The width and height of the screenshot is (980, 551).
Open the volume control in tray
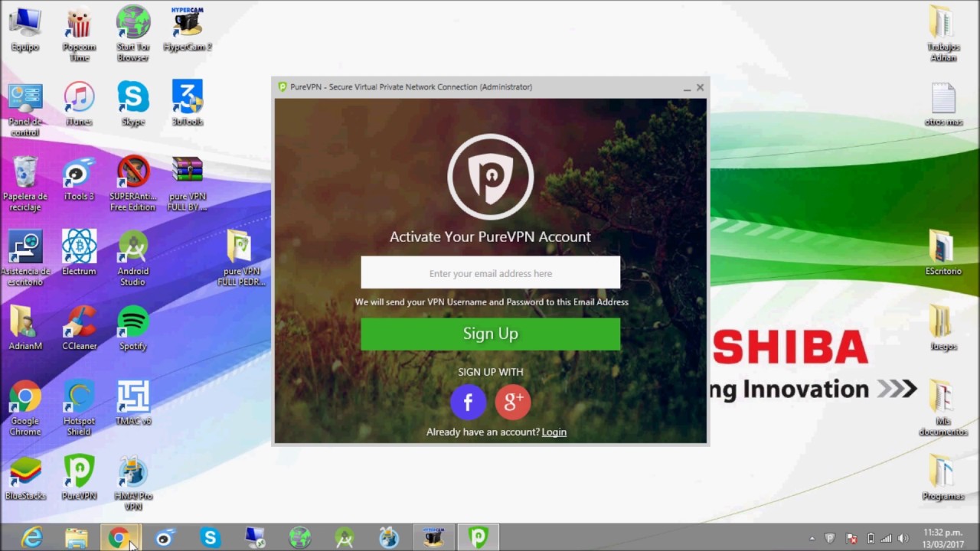(x=903, y=539)
